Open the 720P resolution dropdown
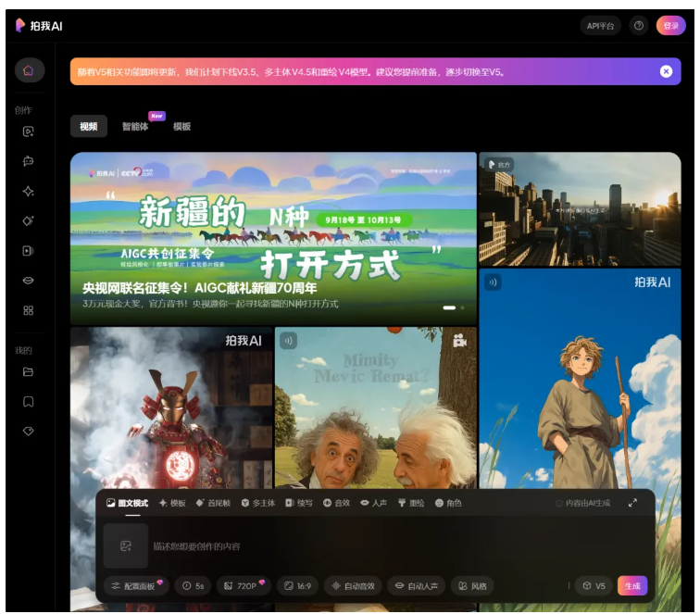Viewport: 700px width, 614px height. click(244, 586)
